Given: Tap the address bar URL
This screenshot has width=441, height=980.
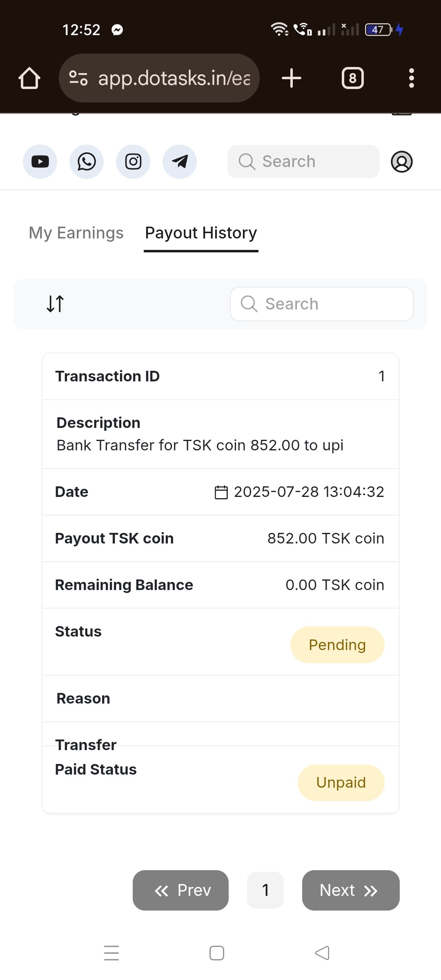Looking at the screenshot, I should (174, 78).
